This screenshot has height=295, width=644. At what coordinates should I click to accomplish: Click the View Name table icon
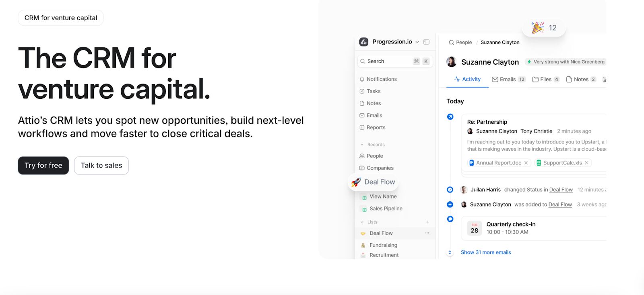[x=364, y=197]
